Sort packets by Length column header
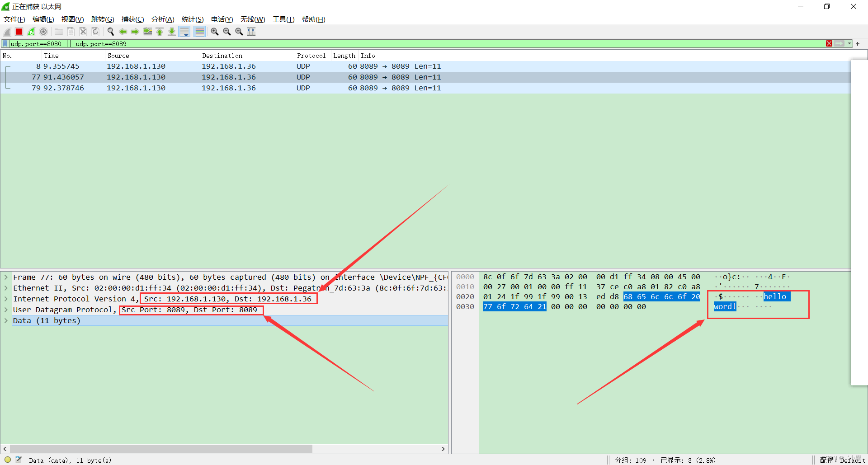Image resolution: width=868 pixels, height=465 pixels. [344, 56]
